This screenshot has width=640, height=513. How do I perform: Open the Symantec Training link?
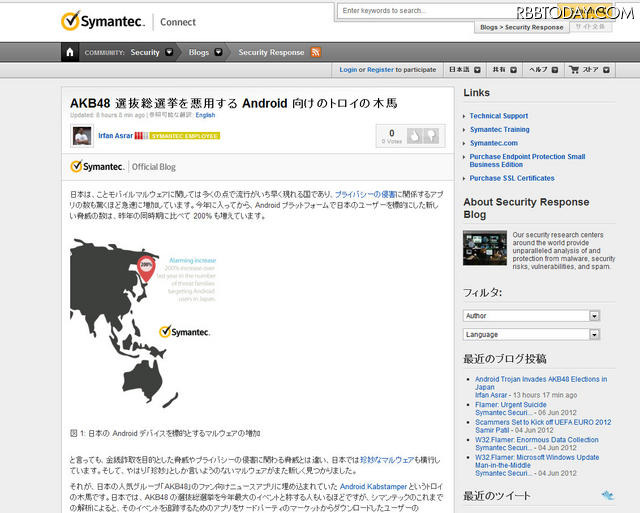tap(500, 129)
